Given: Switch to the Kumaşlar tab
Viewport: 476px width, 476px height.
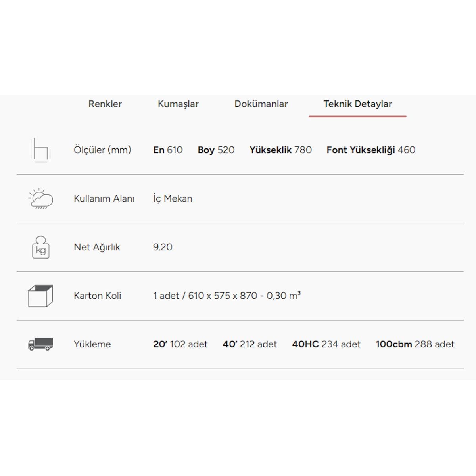Looking at the screenshot, I should click(178, 104).
